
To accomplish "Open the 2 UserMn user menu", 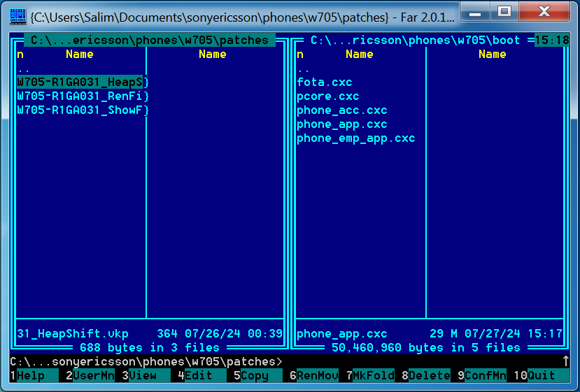I will pos(90,376).
